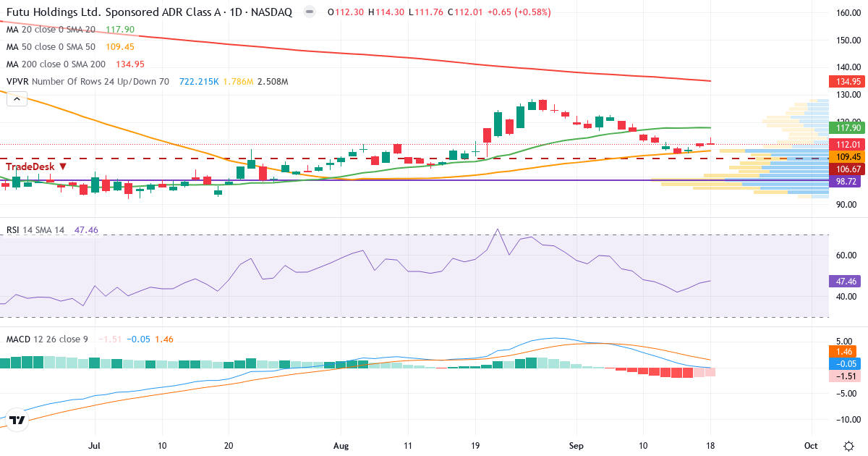The width and height of the screenshot is (868, 456).
Task: Click the green 117.90 price axis label
Action: [848, 128]
